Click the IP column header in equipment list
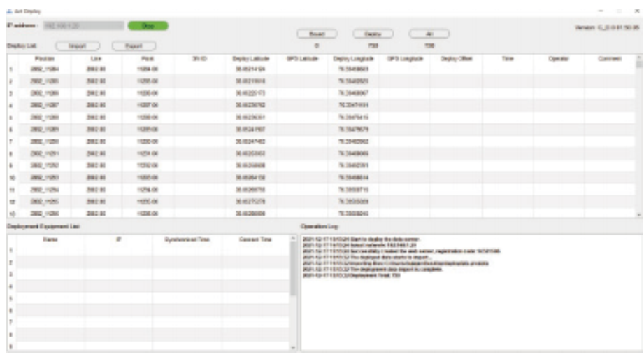644x355 pixels. (118, 239)
